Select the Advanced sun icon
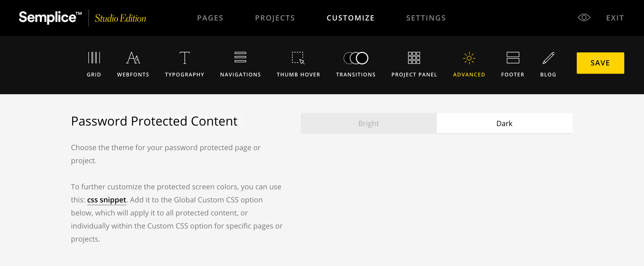Image resolution: width=644 pixels, height=266 pixels. pos(469,58)
